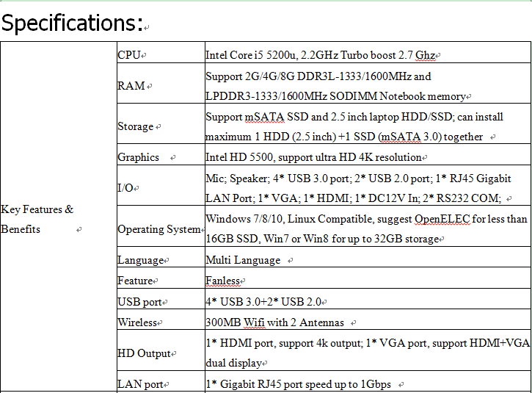Click the Language label cell
Viewport: 532px width, 393px height.
point(140,260)
